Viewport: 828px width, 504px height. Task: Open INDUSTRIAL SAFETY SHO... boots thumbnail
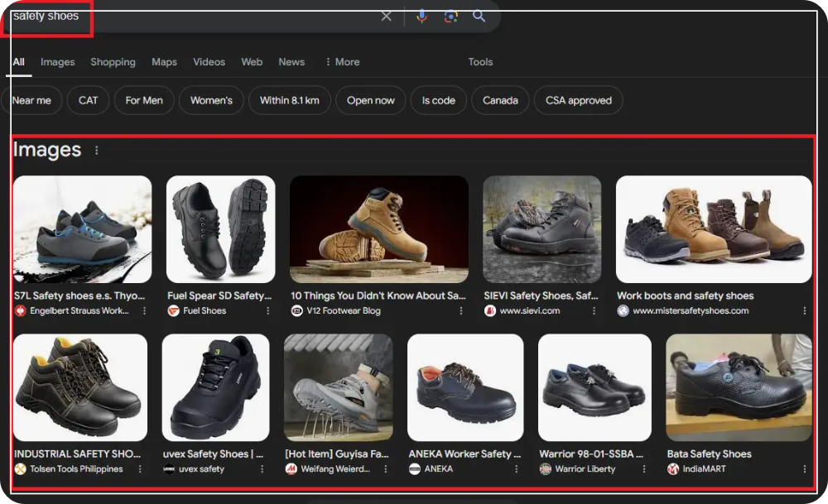pyautogui.click(x=80, y=387)
